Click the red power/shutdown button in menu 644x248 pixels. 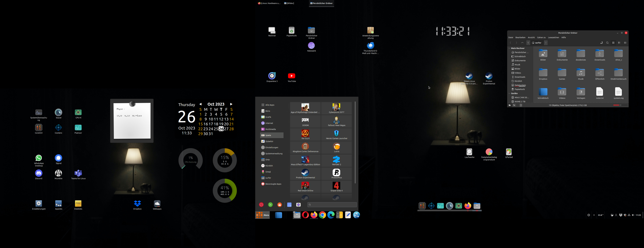click(261, 205)
